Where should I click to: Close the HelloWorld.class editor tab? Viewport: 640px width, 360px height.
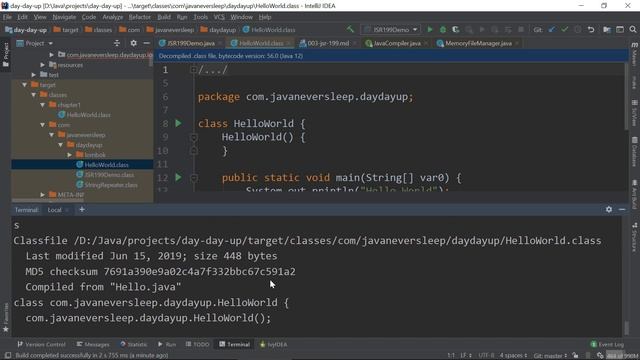pos(288,43)
